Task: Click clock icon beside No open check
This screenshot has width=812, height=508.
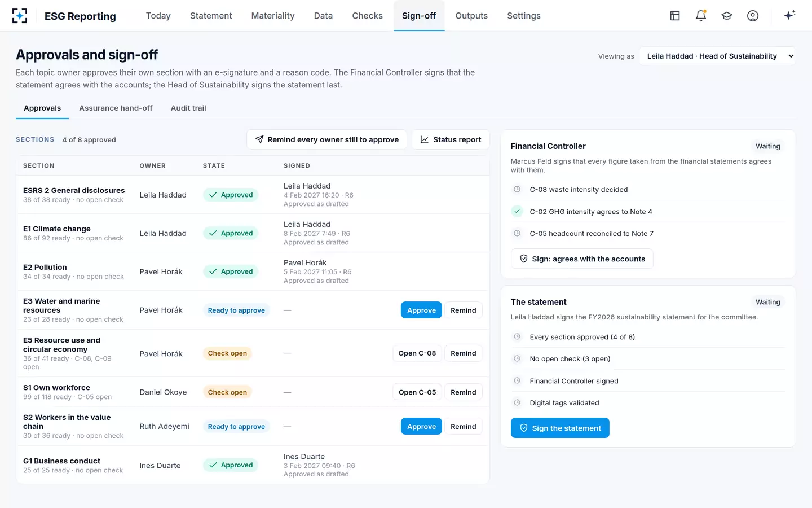Action: click(517, 358)
